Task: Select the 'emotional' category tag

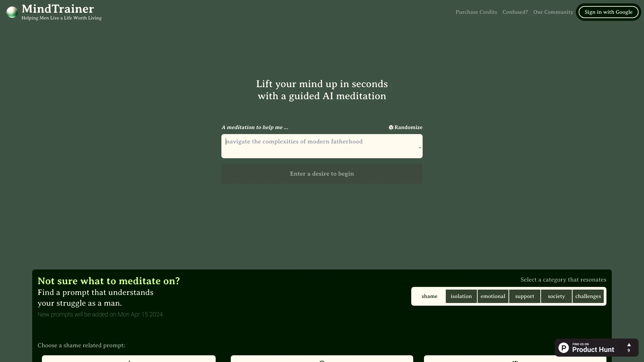Action: tap(493, 296)
